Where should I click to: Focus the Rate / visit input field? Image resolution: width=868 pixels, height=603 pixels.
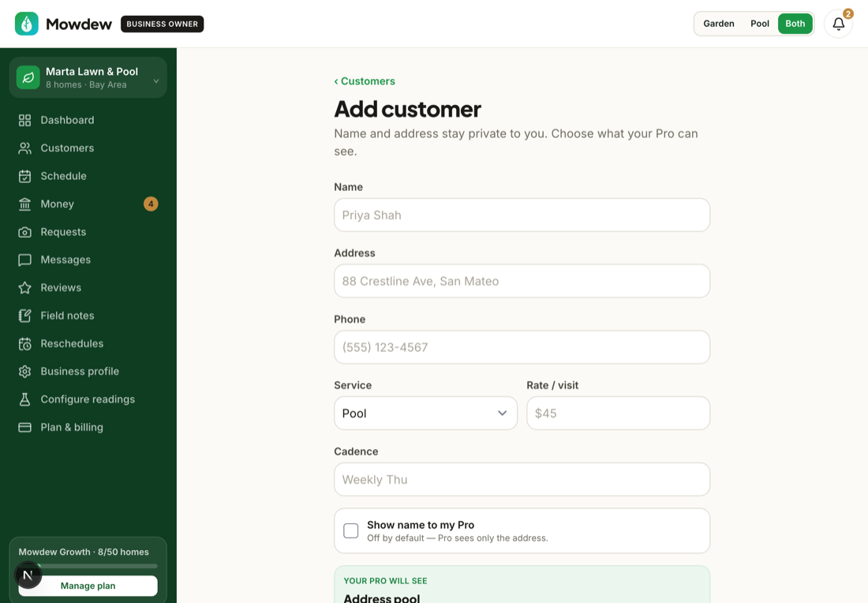coord(618,413)
